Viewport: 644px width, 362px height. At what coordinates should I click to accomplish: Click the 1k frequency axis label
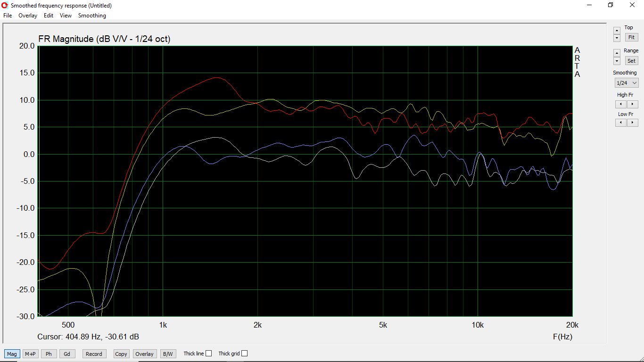point(163,325)
